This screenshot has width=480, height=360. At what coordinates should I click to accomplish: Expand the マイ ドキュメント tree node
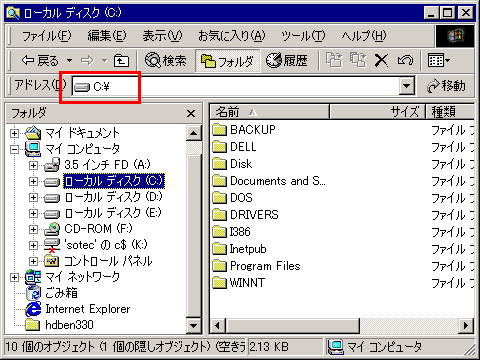(x=14, y=134)
